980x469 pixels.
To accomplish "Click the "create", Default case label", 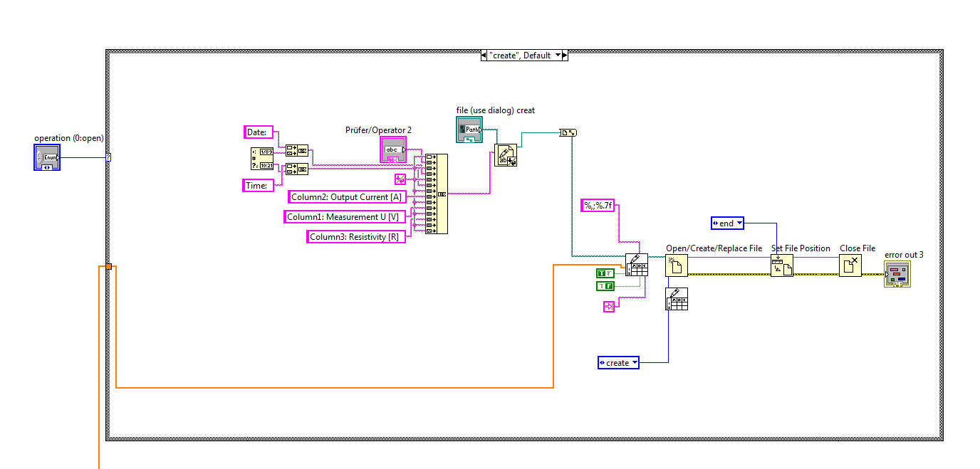I will (x=520, y=55).
